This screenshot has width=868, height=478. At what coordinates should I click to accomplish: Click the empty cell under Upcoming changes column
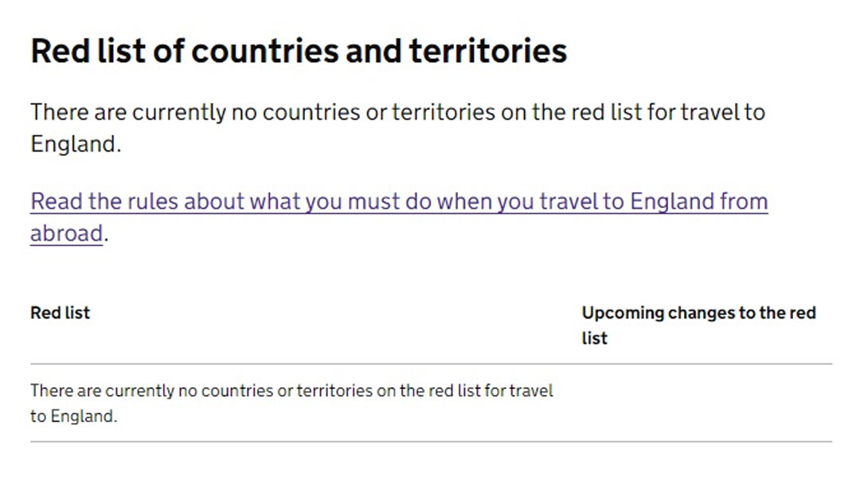[706, 402]
